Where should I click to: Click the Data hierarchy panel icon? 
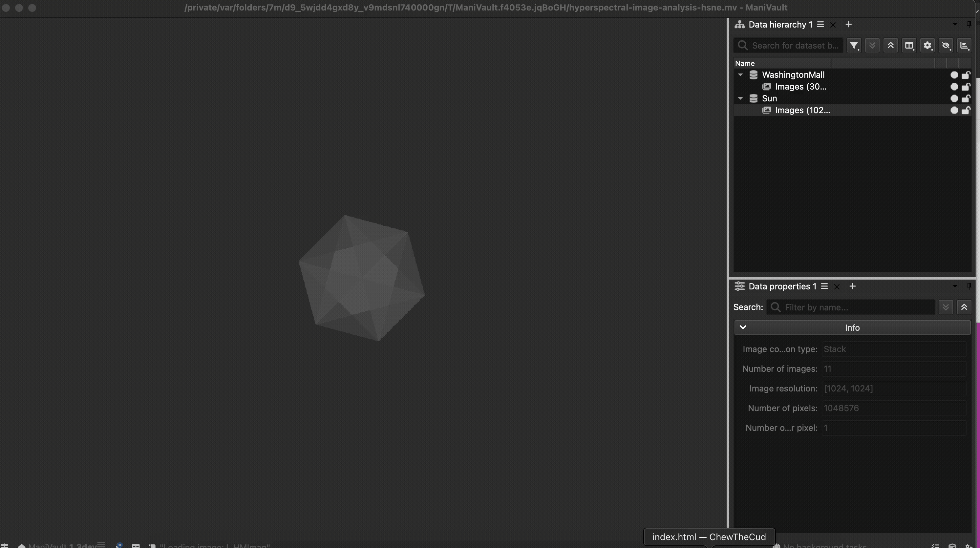point(739,24)
